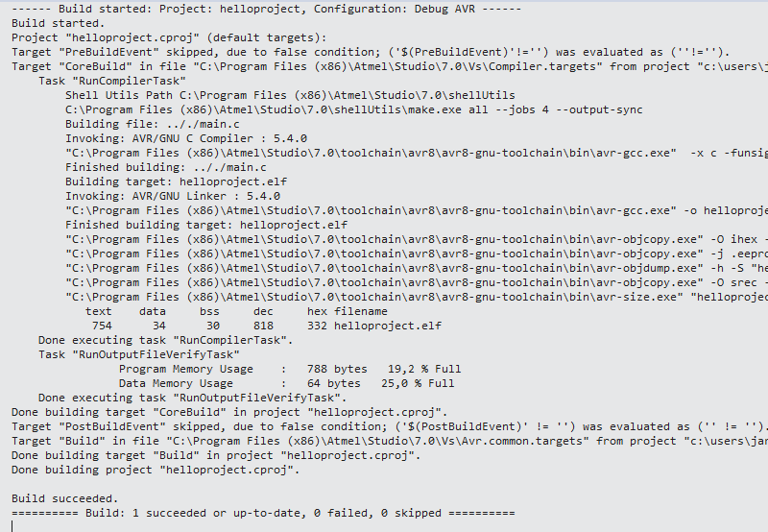Click the 'Building target: helloproject.elf' line
768x532 pixels.
pos(177,181)
